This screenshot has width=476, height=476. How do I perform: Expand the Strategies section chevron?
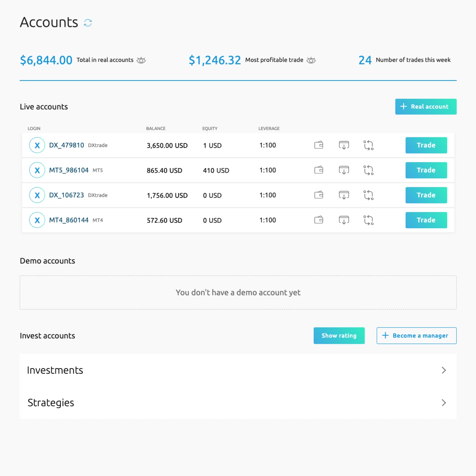[x=444, y=402]
